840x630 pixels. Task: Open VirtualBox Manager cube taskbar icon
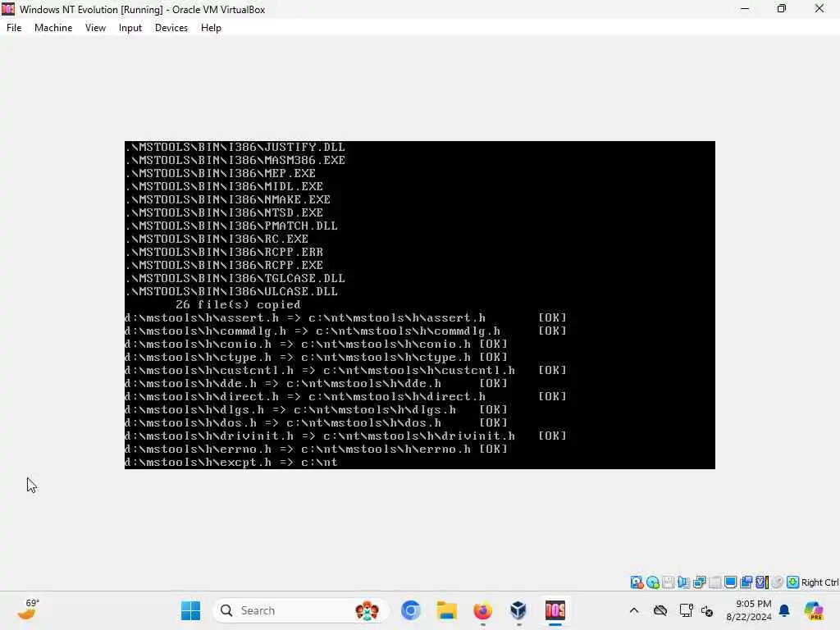click(518, 610)
